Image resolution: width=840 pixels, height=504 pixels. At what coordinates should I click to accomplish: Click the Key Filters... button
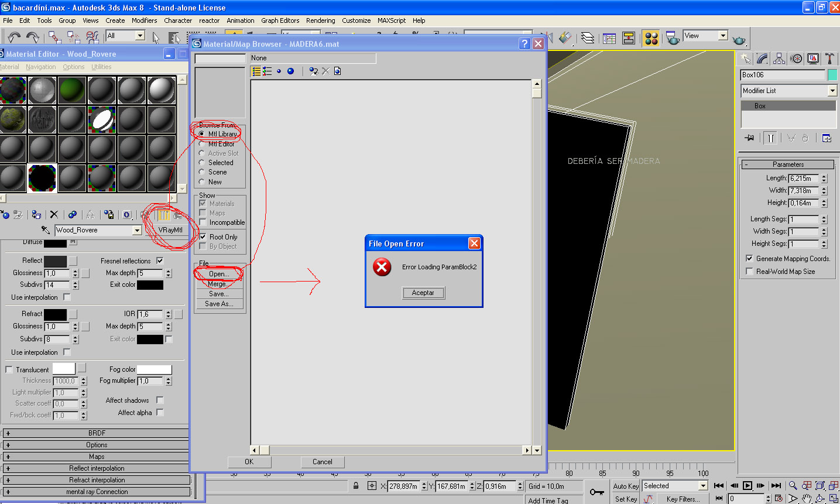pyautogui.click(x=683, y=499)
